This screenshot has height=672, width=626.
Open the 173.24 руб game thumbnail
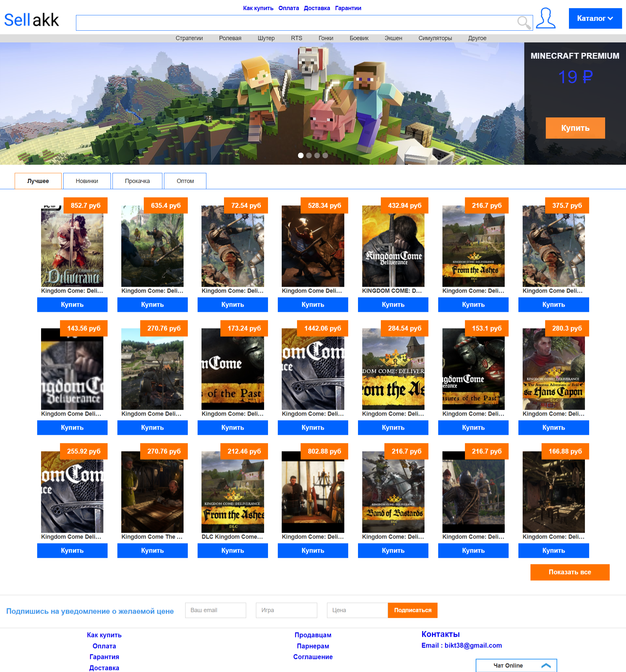point(233,369)
